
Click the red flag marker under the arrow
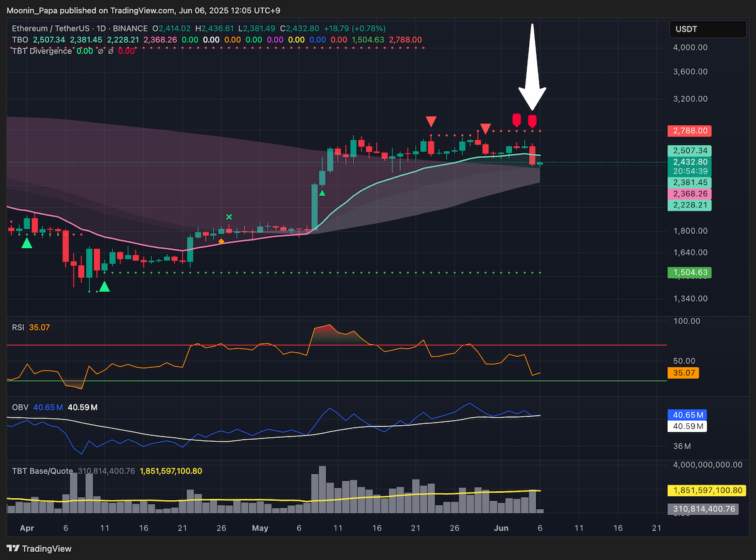pos(532,120)
